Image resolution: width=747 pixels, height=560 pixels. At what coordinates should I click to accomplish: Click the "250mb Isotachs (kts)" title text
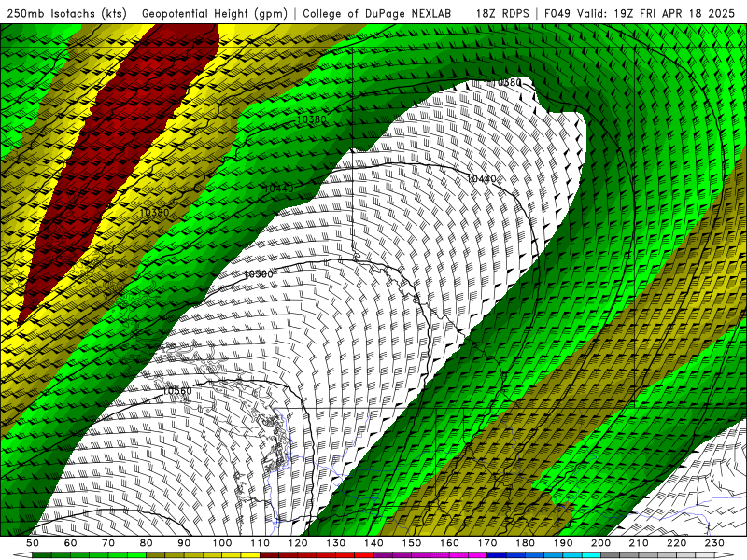(x=66, y=14)
